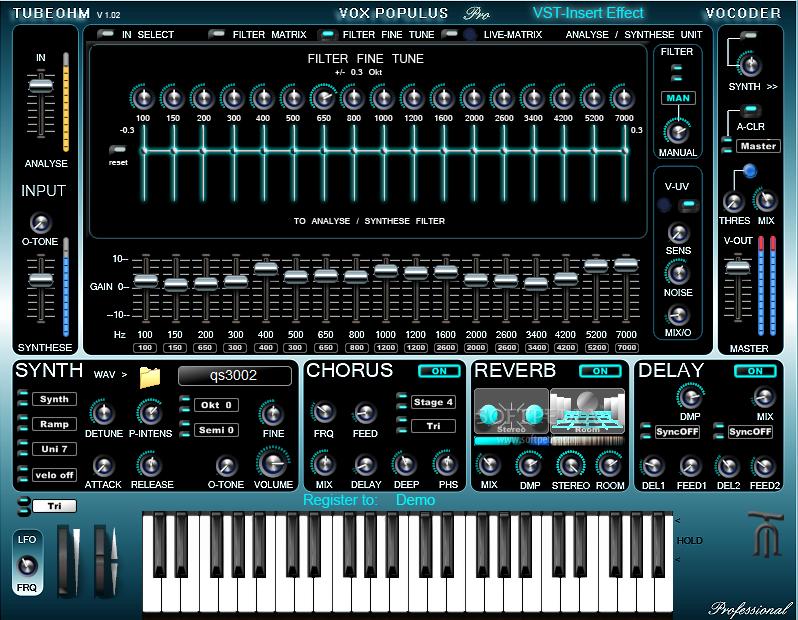Open the WAV folder icon in Synth
Image resolution: width=798 pixels, height=620 pixels.
(150, 377)
